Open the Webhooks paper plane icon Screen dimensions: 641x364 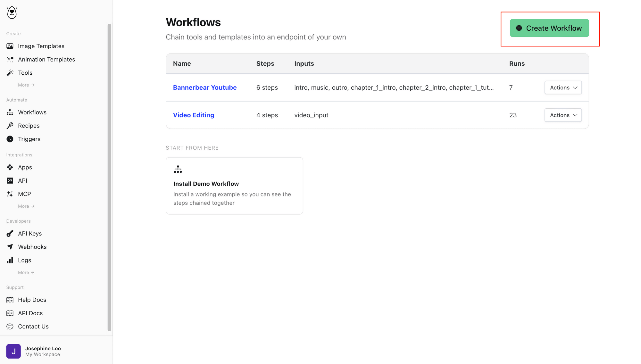(10, 247)
